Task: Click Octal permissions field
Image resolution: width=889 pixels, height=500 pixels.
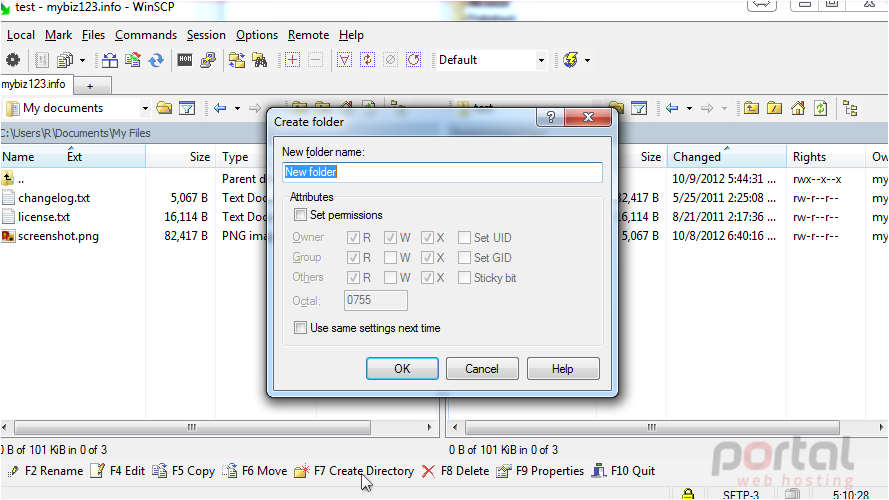Action: click(x=375, y=300)
